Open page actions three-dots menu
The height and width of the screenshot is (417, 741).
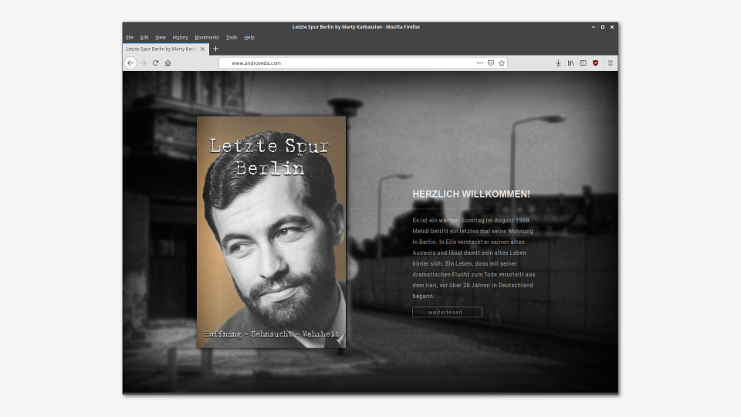[x=480, y=63]
